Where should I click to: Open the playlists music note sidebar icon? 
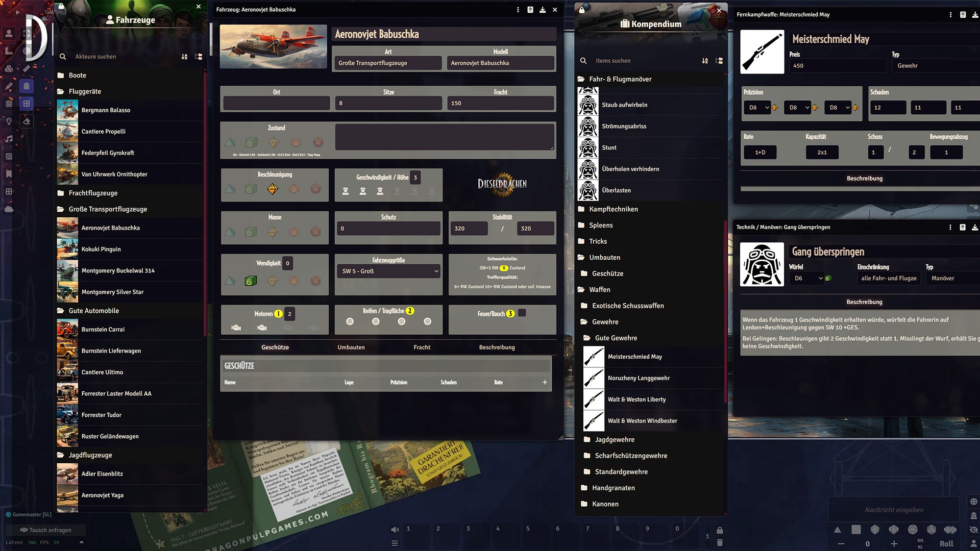[9, 139]
